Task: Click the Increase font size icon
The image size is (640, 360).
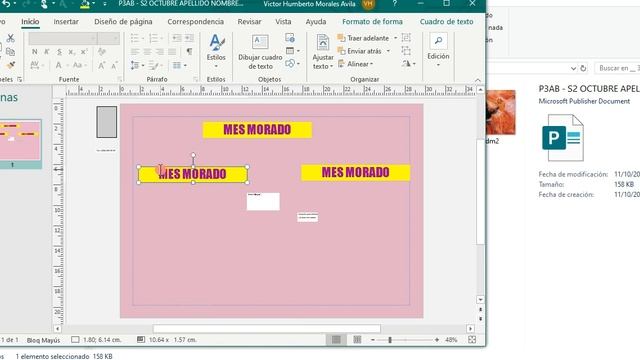Action: pos(101,65)
